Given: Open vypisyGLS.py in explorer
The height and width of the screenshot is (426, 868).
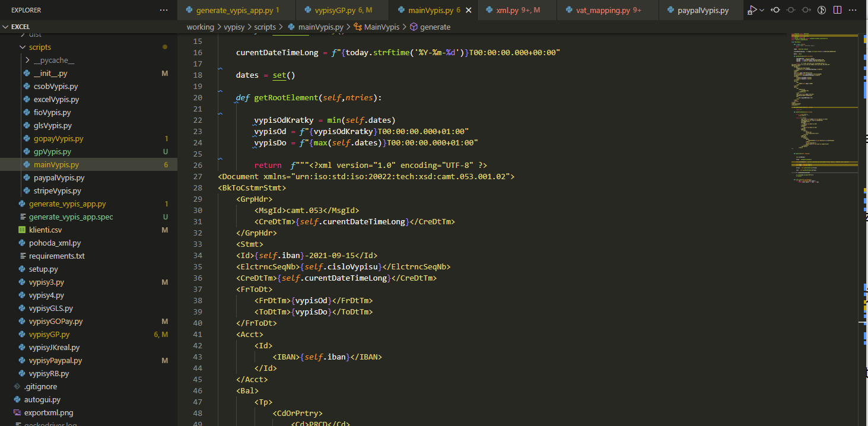Looking at the screenshot, I should pos(88,308).
